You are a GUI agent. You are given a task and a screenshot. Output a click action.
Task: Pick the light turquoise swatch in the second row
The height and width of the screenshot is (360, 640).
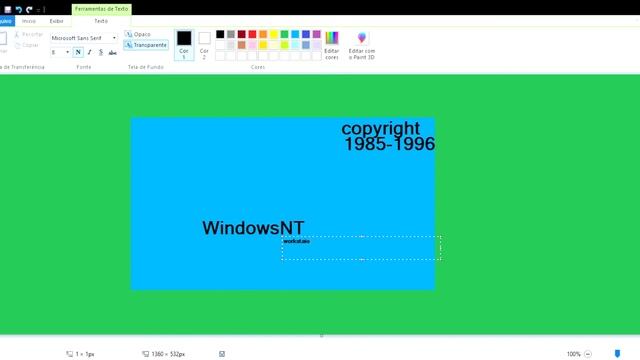(295, 45)
